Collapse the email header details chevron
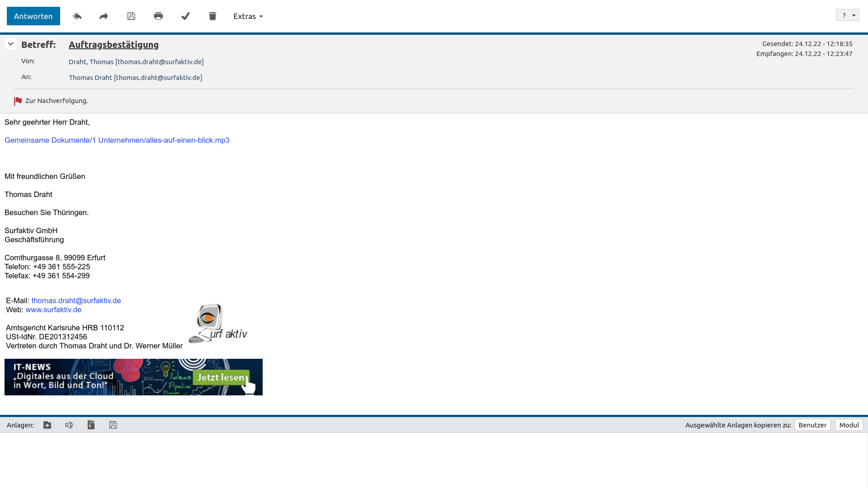The image size is (868, 488). click(10, 43)
